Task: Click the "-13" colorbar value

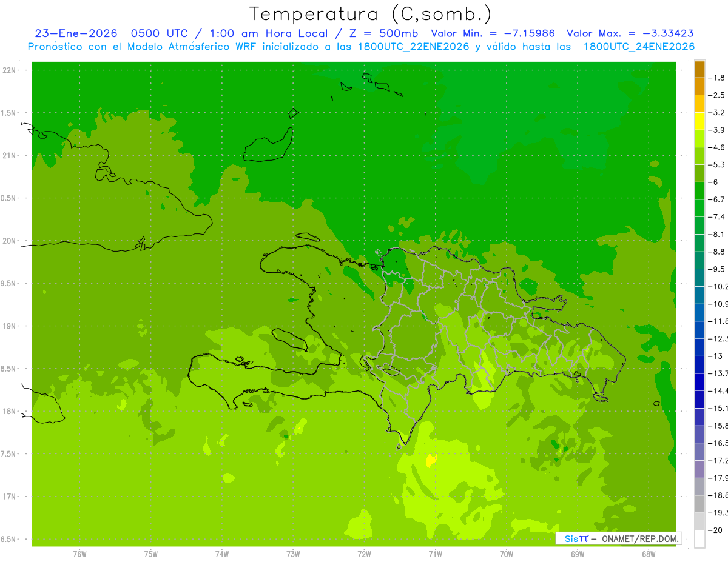Action: [x=715, y=356]
